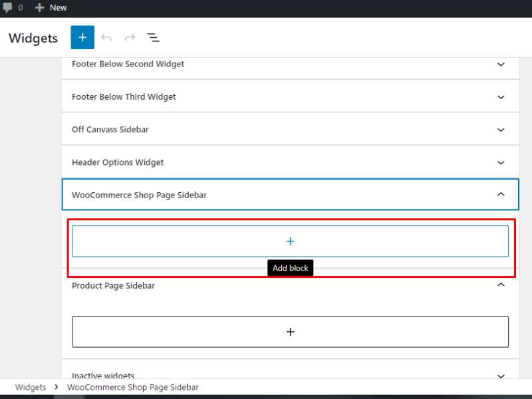This screenshot has width=532, height=399.
Task: Click the comments bubble icon in admin bar
Action: (x=8, y=7)
